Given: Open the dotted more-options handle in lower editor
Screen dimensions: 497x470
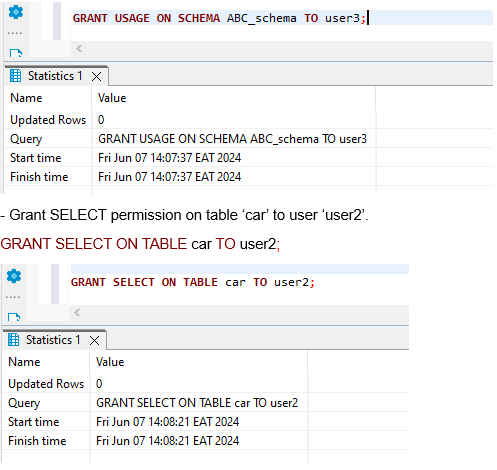Looking at the screenshot, I should [13, 297].
